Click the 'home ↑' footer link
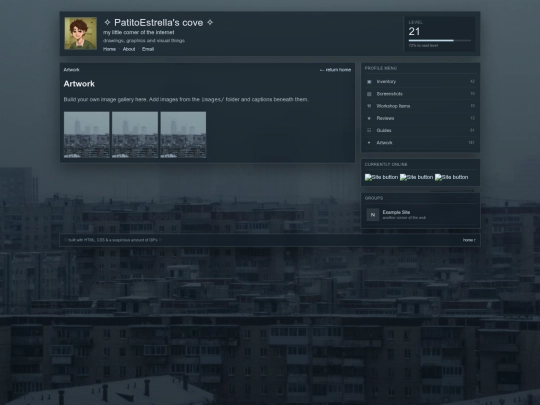This screenshot has height=405, width=540. coord(469,240)
